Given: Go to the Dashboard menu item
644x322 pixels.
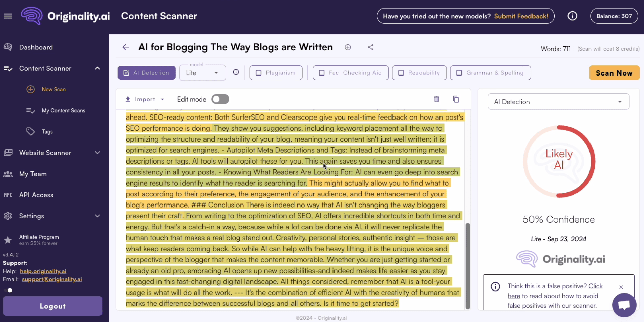Looking at the screenshot, I should click(x=36, y=47).
